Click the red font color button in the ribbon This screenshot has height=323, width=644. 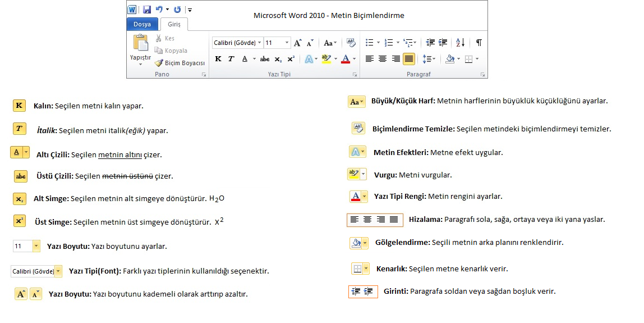pos(346,59)
